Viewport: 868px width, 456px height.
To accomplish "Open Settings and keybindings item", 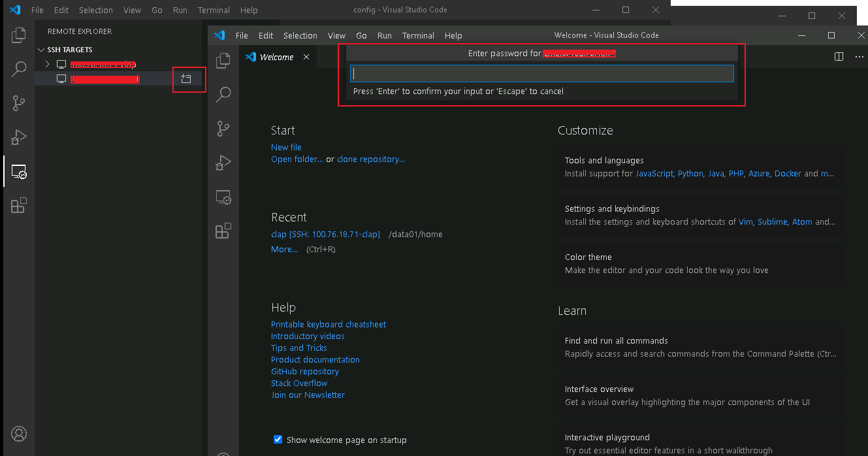I will pos(700,216).
